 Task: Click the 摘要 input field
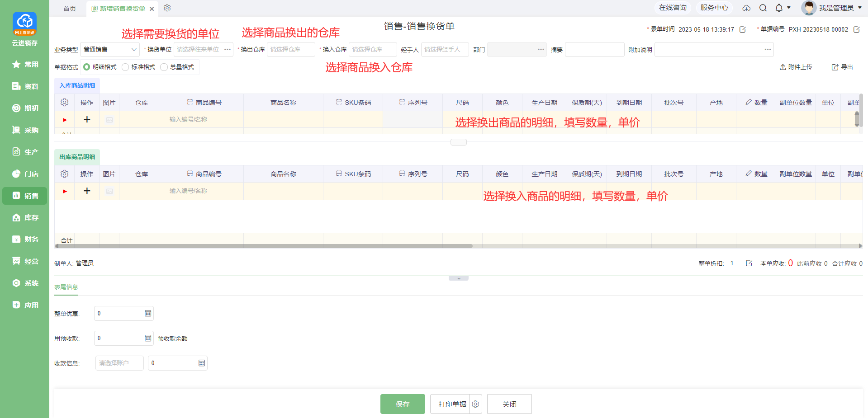pyautogui.click(x=595, y=49)
